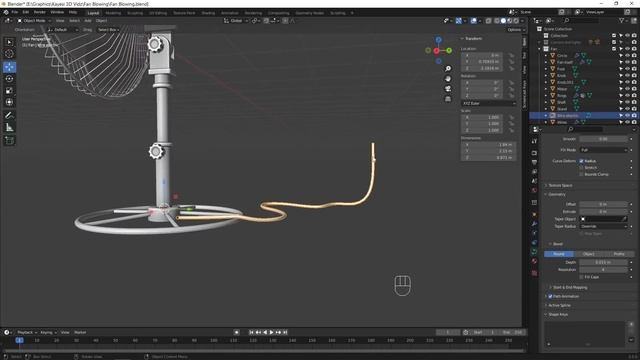Toggle the Fill Caps checkbox
This screenshot has width=640, height=360.
pos(581,277)
